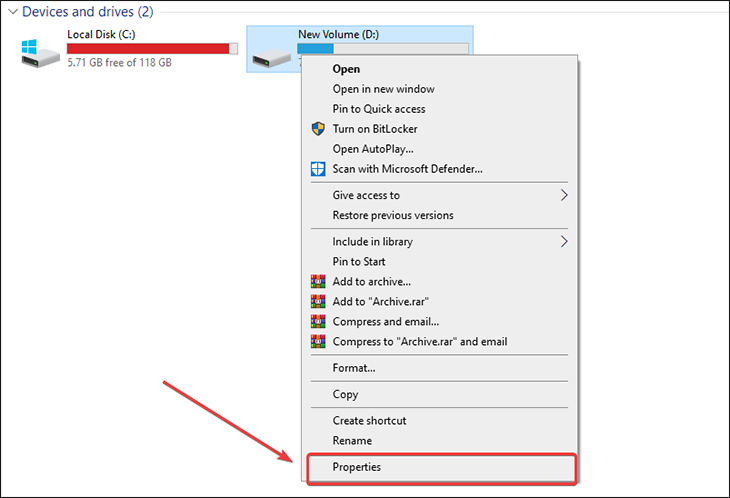This screenshot has width=730, height=498.
Task: Click Restore previous versions
Action: point(392,215)
